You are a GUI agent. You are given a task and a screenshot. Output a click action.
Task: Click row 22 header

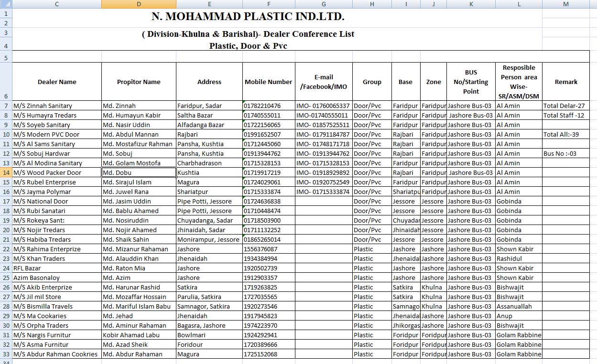point(6,249)
